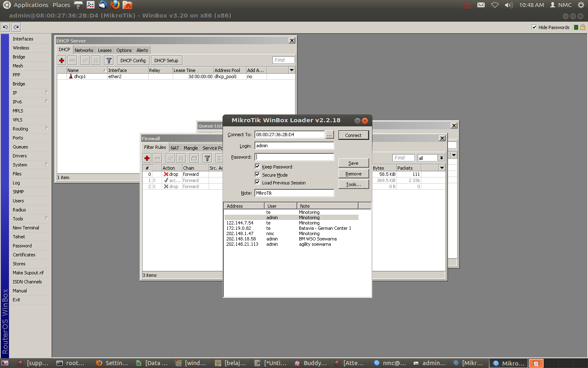Switch to the NAT tab in Firewall

coord(175,148)
